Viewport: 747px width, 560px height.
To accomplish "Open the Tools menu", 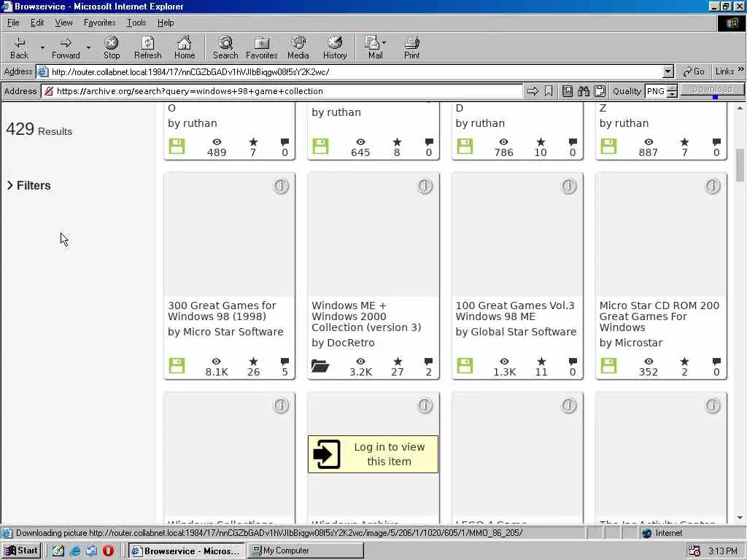I will click(x=136, y=23).
